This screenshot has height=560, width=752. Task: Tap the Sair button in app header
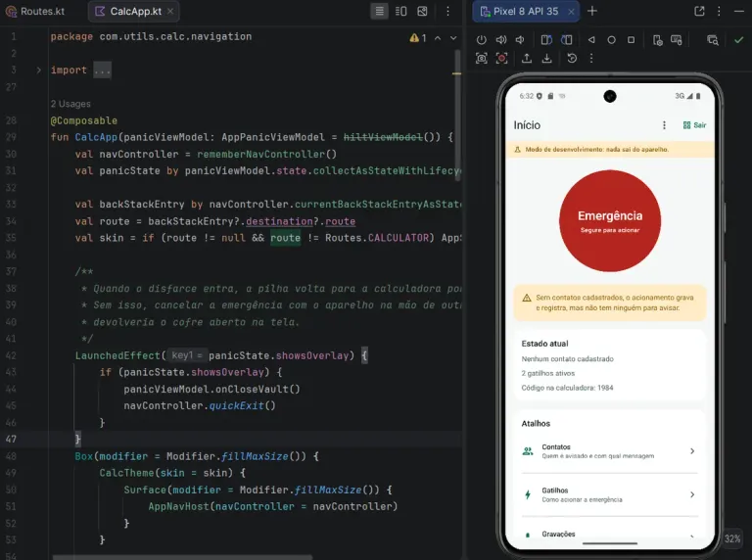694,125
